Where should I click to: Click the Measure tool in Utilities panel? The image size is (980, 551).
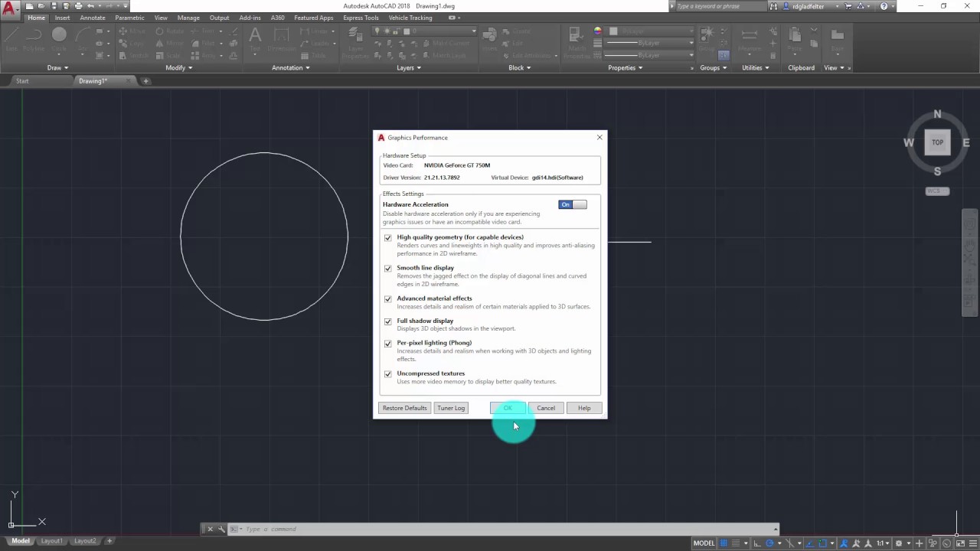[x=750, y=38]
